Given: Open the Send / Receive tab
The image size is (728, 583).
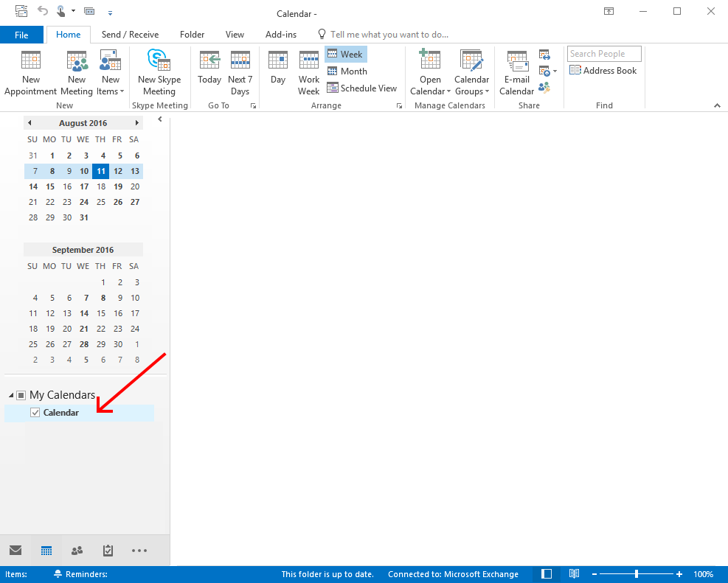Looking at the screenshot, I should click(130, 35).
